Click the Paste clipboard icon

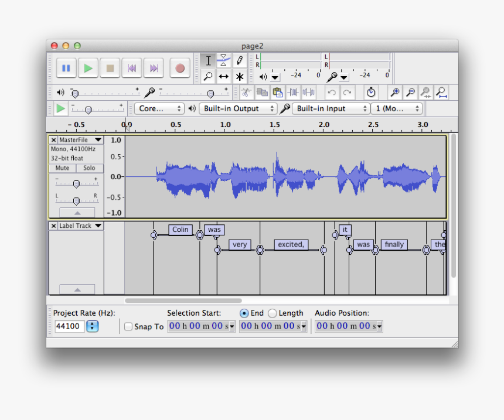(277, 93)
